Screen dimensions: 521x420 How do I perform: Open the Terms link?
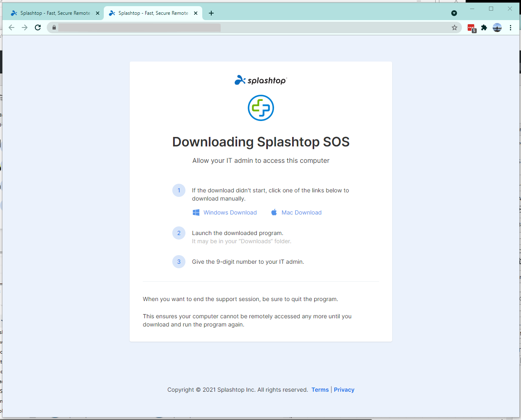click(x=320, y=390)
